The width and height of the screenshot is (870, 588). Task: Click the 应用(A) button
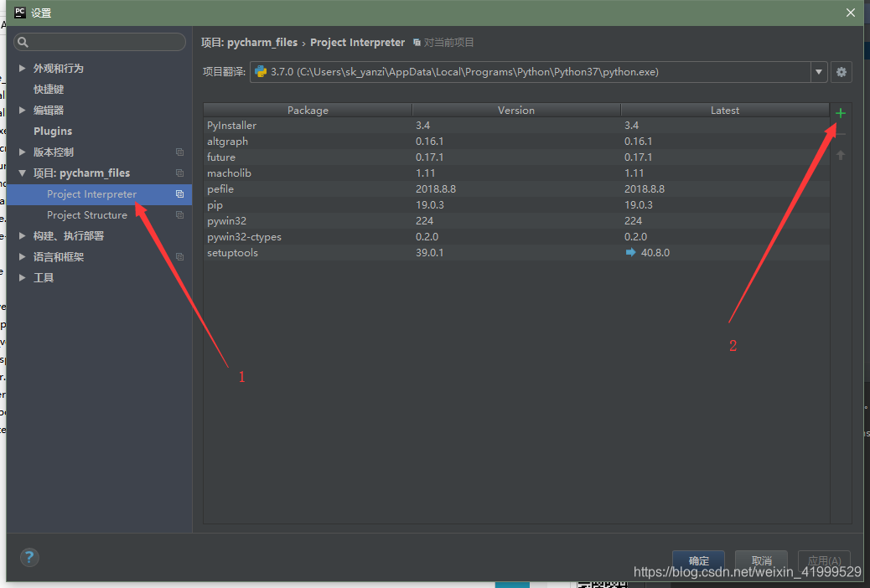pyautogui.click(x=824, y=560)
